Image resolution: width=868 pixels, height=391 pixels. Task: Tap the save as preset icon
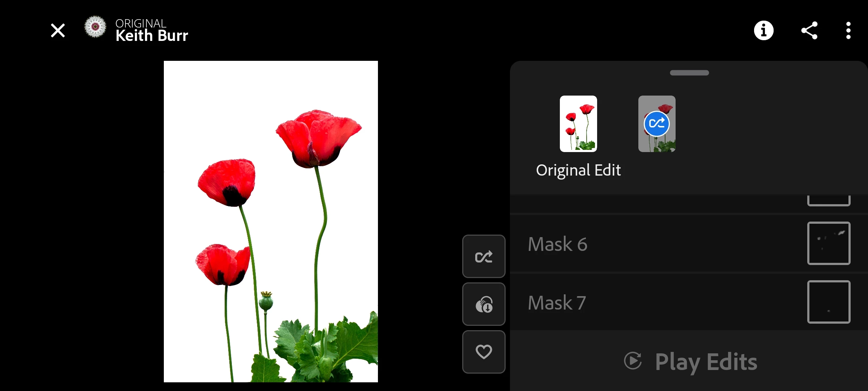tap(484, 304)
